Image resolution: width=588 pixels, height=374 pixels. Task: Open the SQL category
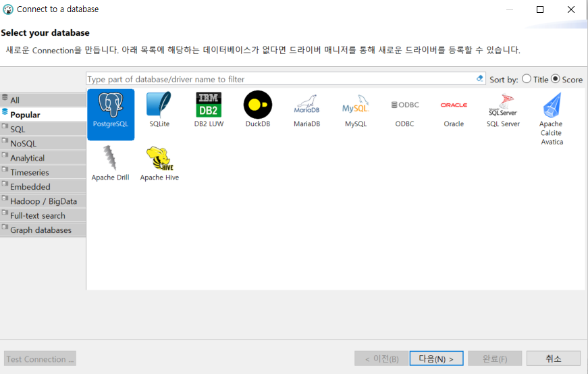pos(43,129)
